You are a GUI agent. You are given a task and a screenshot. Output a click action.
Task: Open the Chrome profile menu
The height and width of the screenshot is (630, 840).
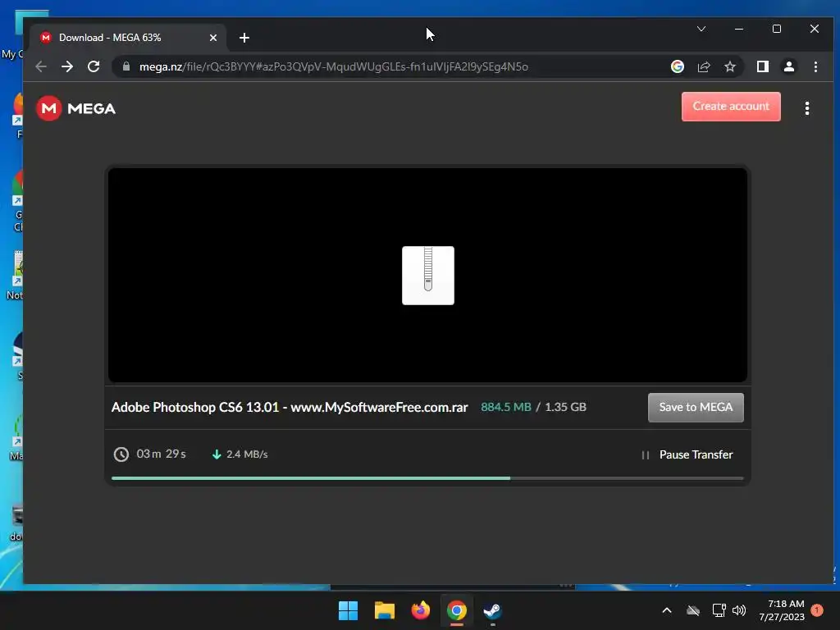(788, 66)
